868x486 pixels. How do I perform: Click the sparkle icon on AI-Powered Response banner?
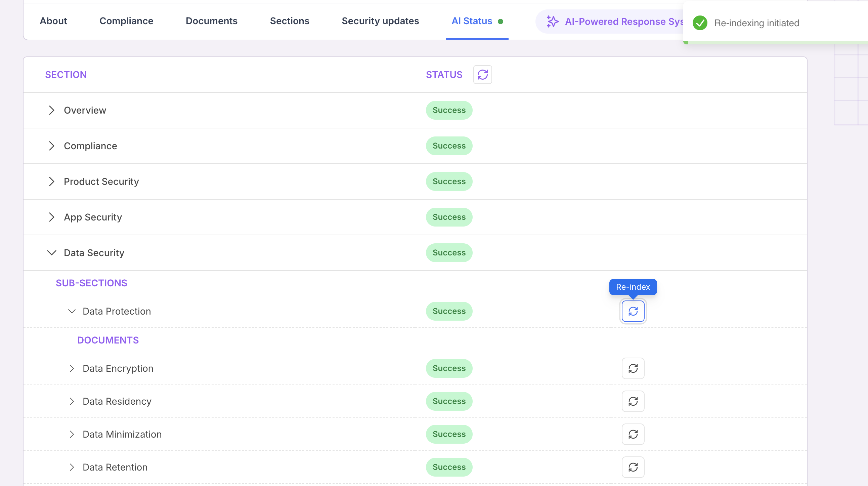tap(552, 22)
